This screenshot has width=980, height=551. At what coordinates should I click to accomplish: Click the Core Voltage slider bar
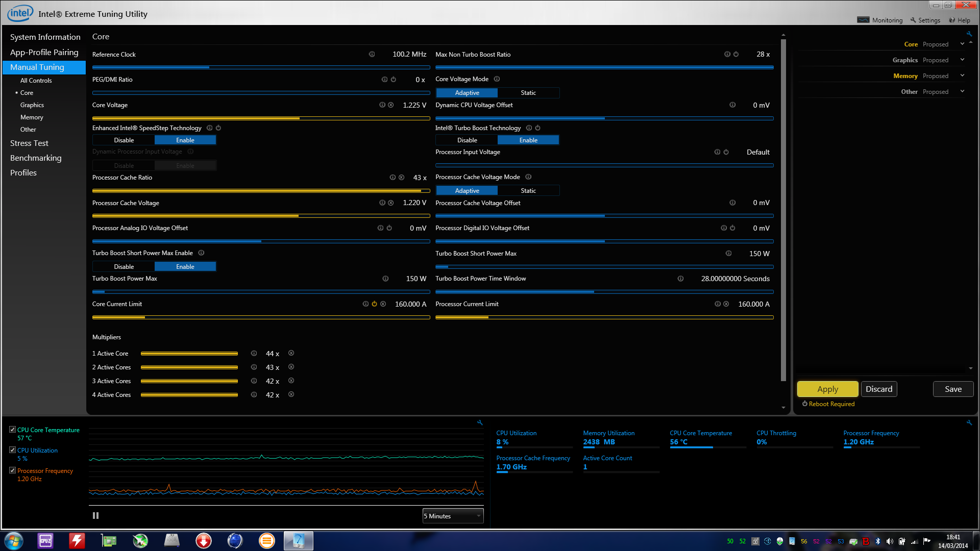tap(261, 118)
